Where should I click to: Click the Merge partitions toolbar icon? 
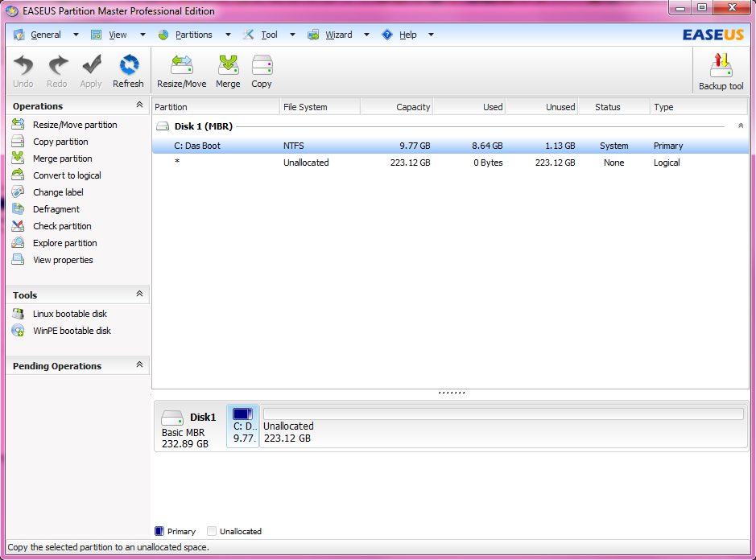228,71
